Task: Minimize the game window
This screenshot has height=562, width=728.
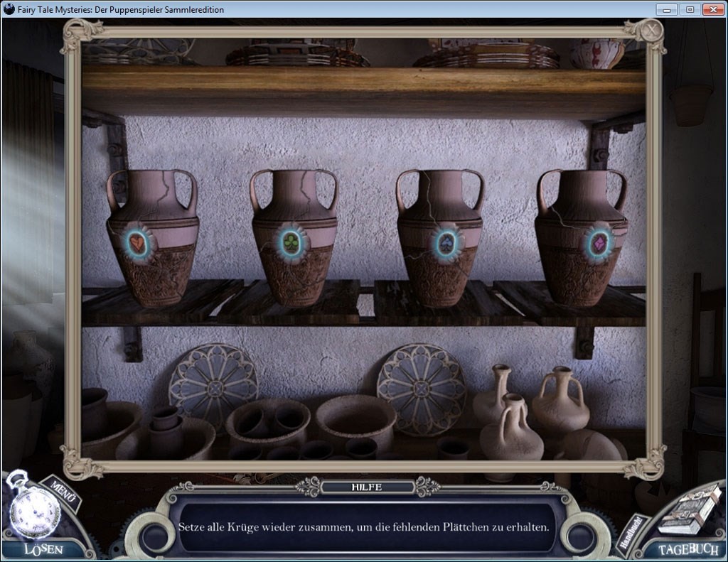Action: (667, 9)
